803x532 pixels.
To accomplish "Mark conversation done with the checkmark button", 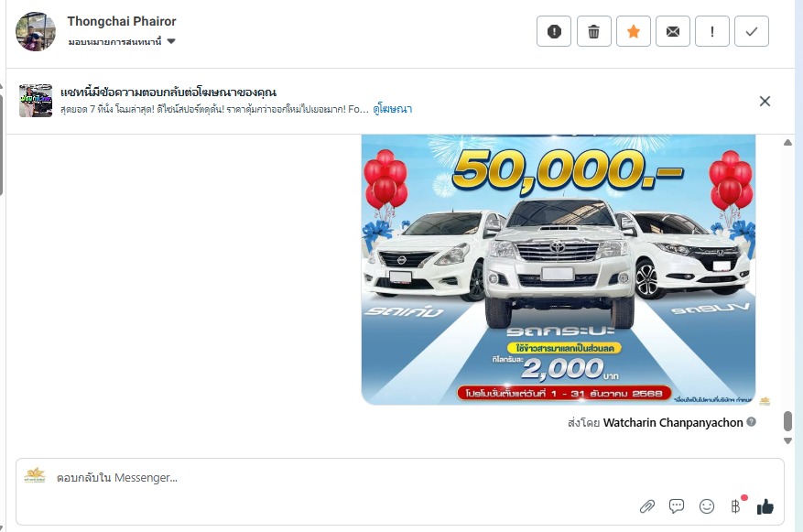I will [752, 31].
